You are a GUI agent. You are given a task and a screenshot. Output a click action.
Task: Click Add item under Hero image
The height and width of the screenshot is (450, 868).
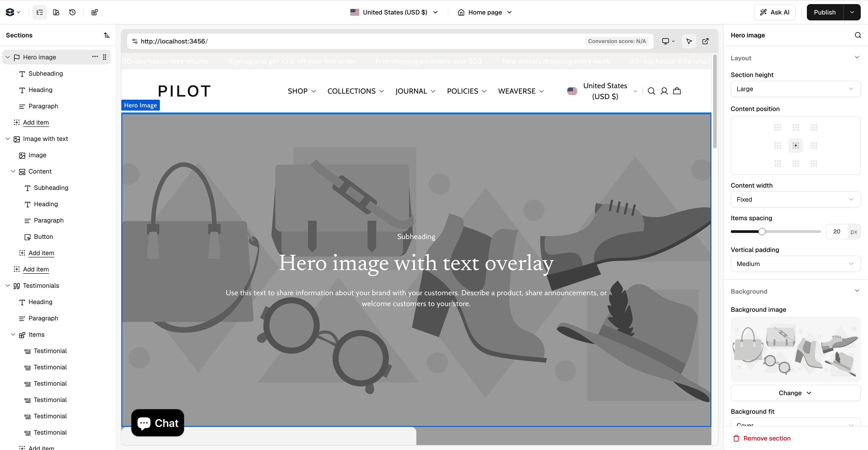coord(36,122)
